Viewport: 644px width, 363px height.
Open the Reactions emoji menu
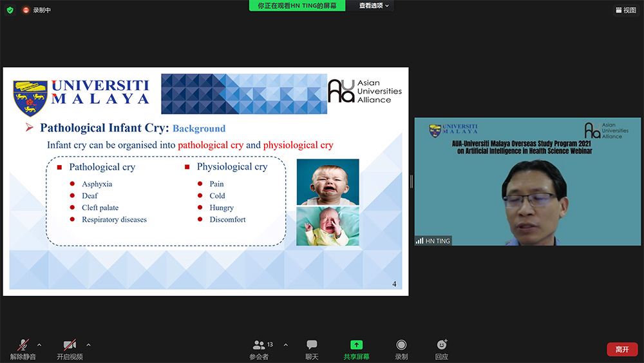point(442,349)
